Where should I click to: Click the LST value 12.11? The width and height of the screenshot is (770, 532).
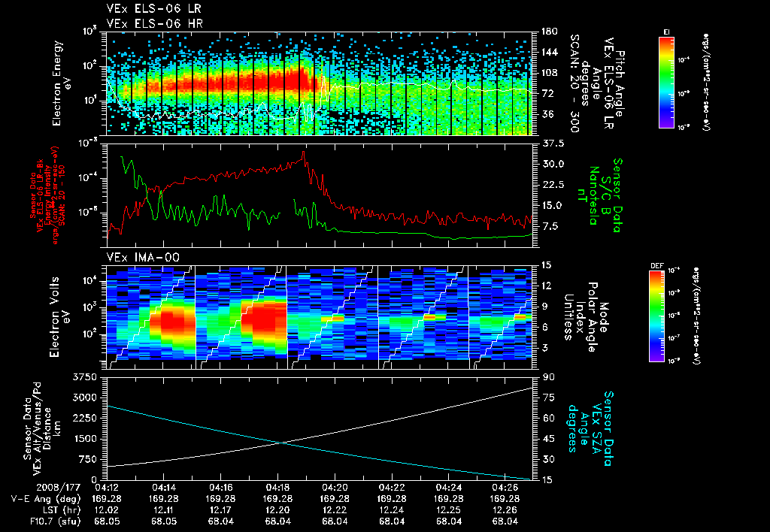pos(164,510)
